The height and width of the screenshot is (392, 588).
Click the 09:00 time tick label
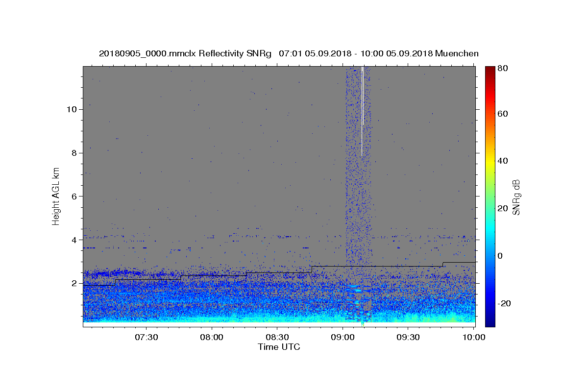tap(343, 337)
